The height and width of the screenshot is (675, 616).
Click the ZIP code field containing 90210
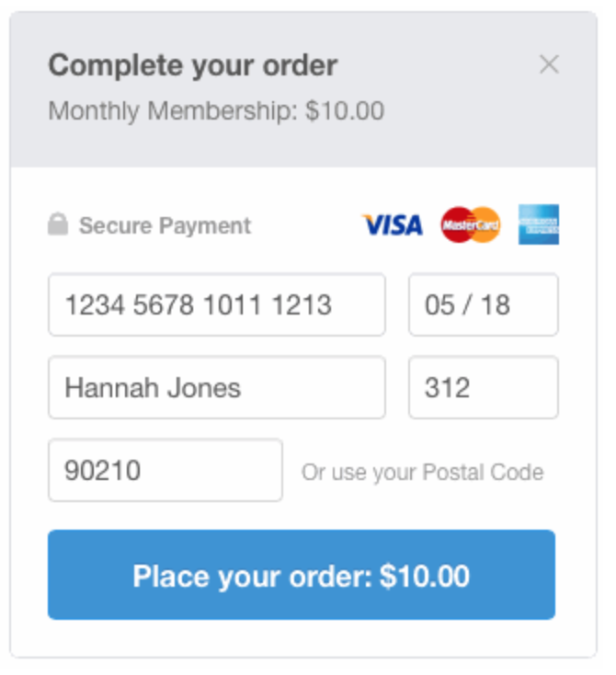(x=165, y=470)
